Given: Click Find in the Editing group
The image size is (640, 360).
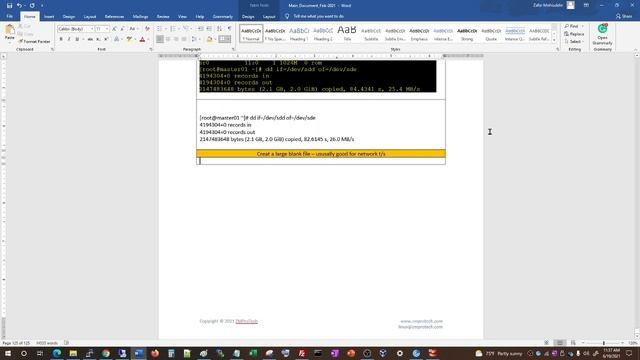Looking at the screenshot, I should pos(571,26).
